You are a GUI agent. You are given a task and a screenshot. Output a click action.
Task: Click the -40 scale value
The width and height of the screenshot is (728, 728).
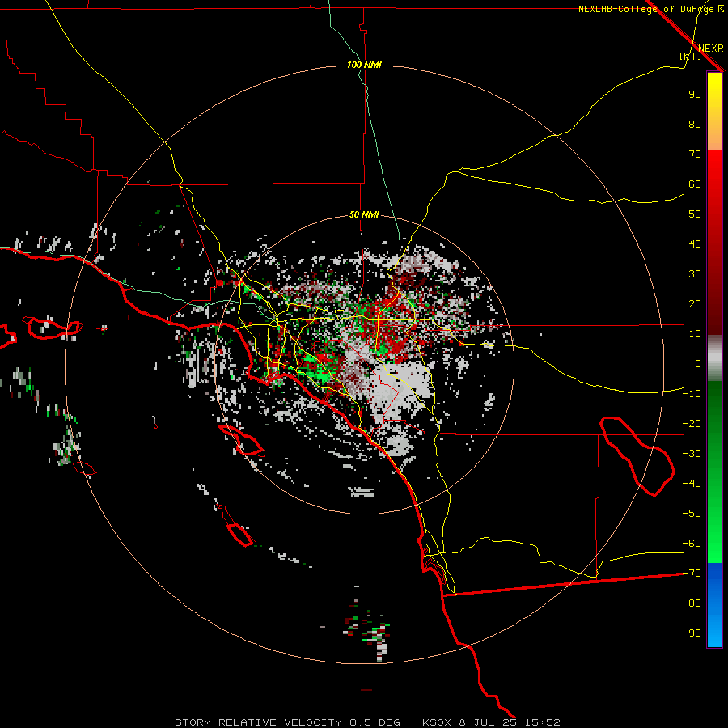click(692, 484)
